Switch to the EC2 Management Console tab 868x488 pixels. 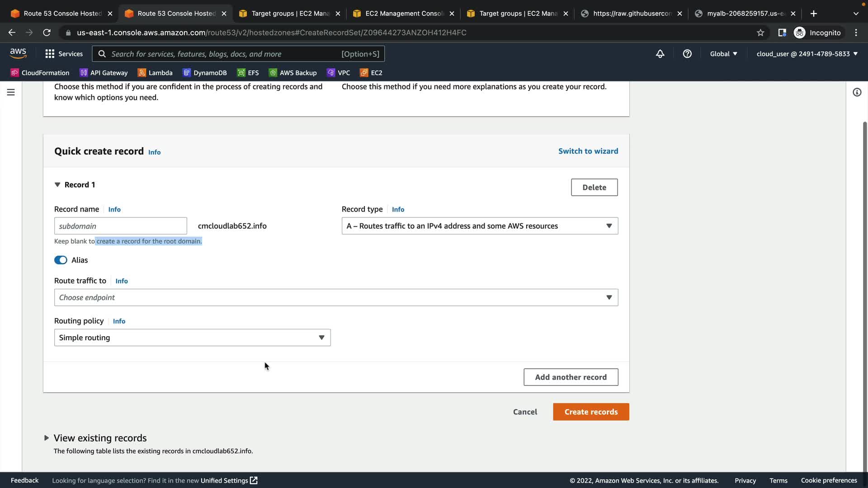tap(404, 14)
